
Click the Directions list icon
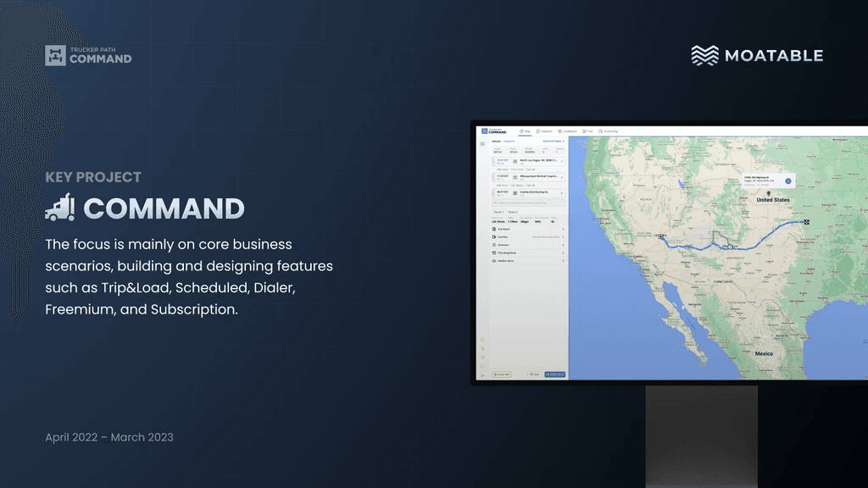(494, 245)
